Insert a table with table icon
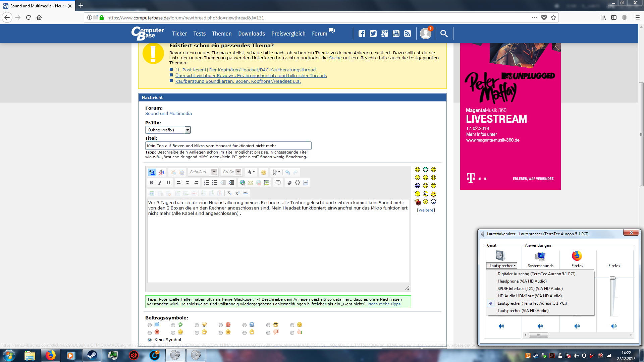This screenshot has width=644, height=362. pos(152,193)
